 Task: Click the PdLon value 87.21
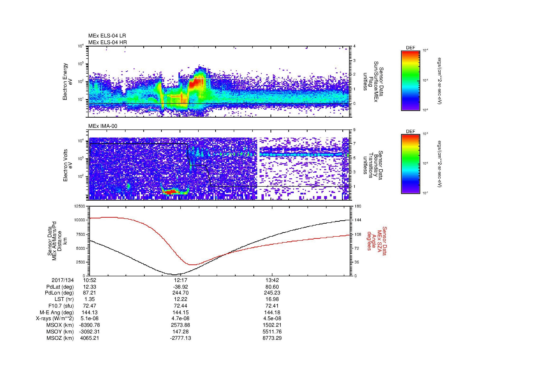pos(89,293)
